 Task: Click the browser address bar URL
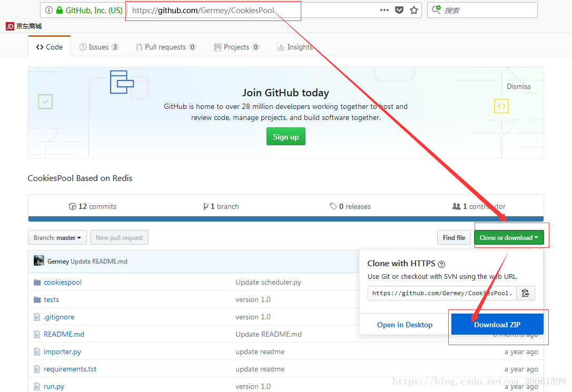click(x=203, y=10)
